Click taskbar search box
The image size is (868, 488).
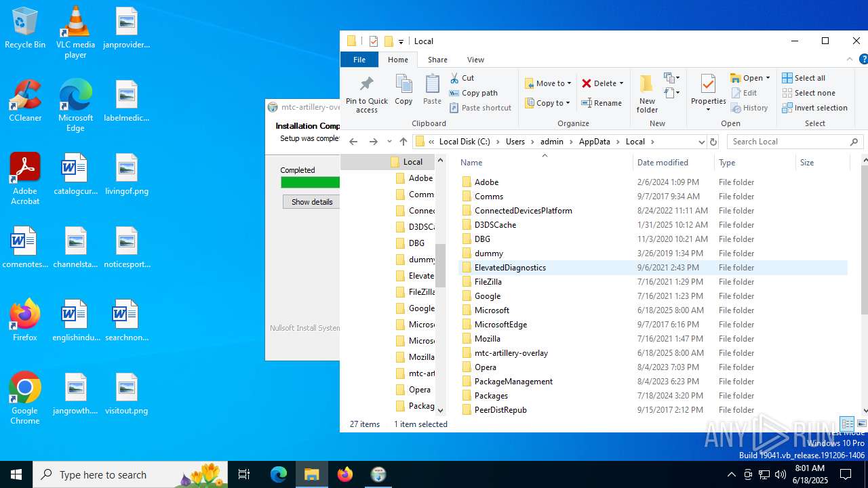pos(130,474)
